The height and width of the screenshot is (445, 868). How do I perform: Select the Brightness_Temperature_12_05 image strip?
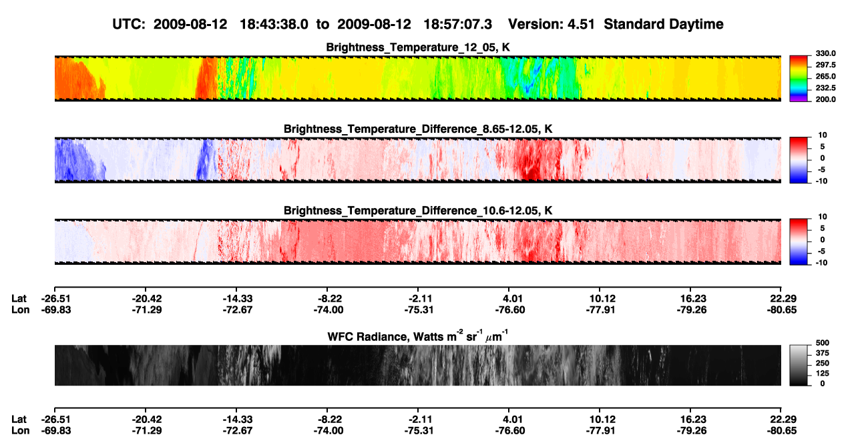(417, 78)
